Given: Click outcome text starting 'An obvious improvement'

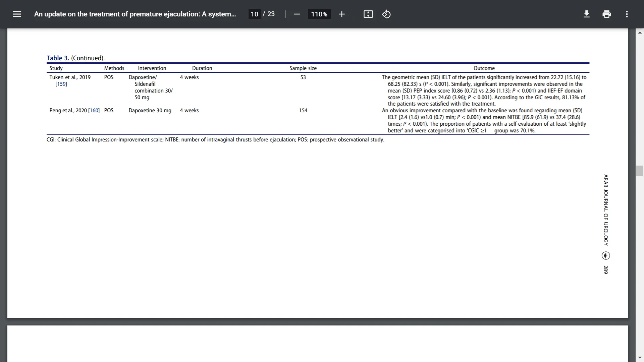Looking at the screenshot, I should pos(484,120).
